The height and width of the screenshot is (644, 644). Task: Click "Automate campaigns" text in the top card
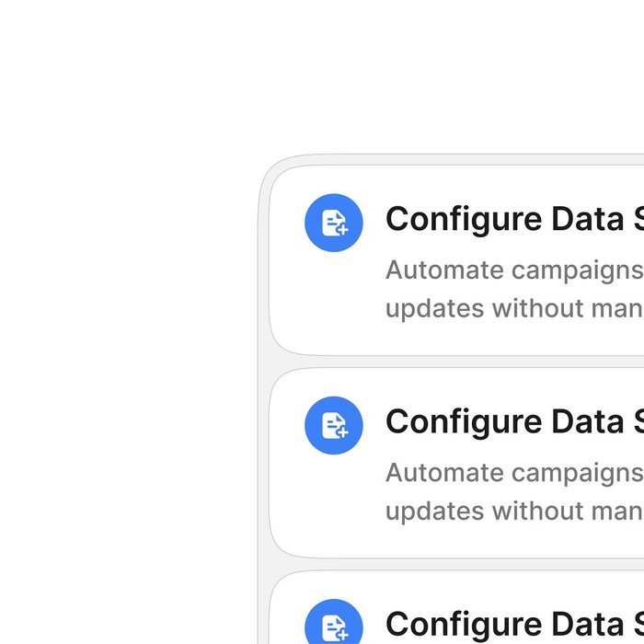click(513, 270)
